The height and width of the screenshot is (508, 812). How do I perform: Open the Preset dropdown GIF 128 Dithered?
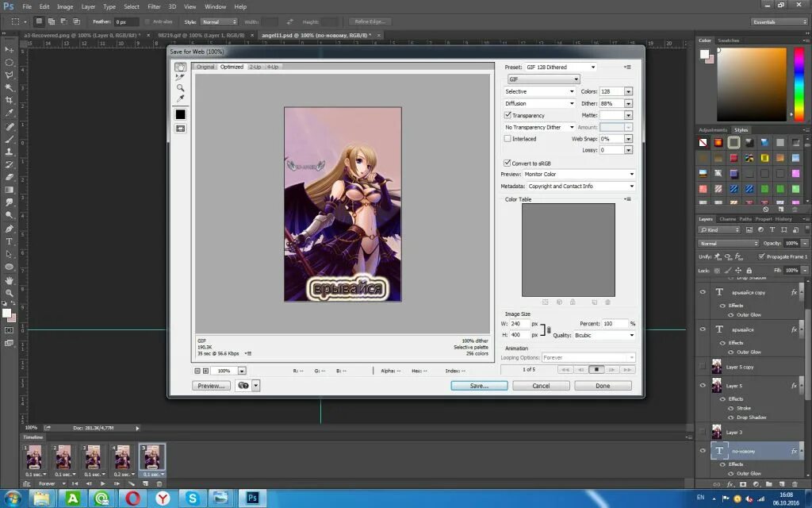pos(561,67)
